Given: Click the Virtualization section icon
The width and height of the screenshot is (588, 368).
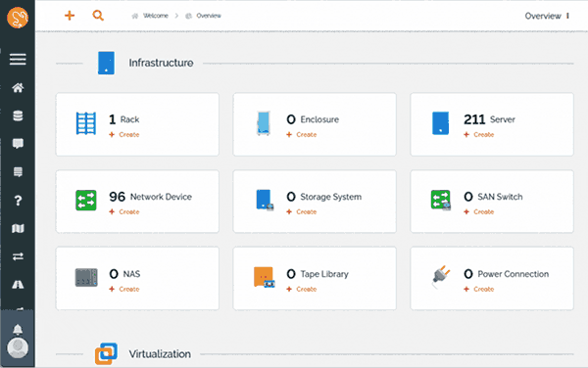Looking at the screenshot, I should point(106,353).
